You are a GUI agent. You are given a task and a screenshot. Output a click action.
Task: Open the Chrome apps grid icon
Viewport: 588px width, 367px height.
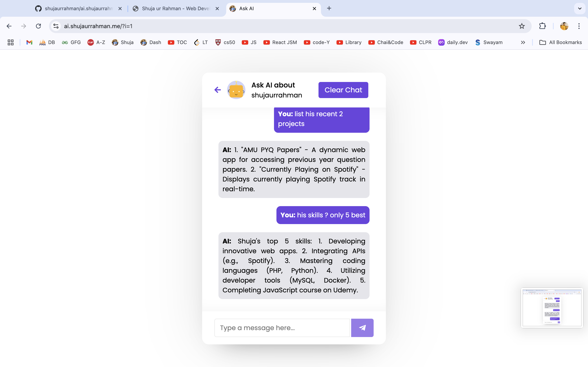tap(10, 42)
